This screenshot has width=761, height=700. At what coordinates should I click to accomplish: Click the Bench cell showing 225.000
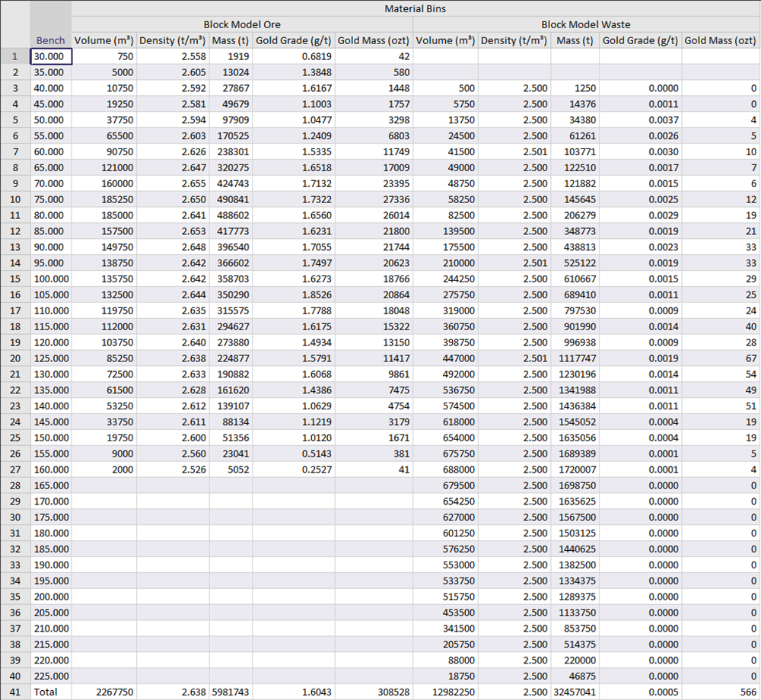(51, 676)
